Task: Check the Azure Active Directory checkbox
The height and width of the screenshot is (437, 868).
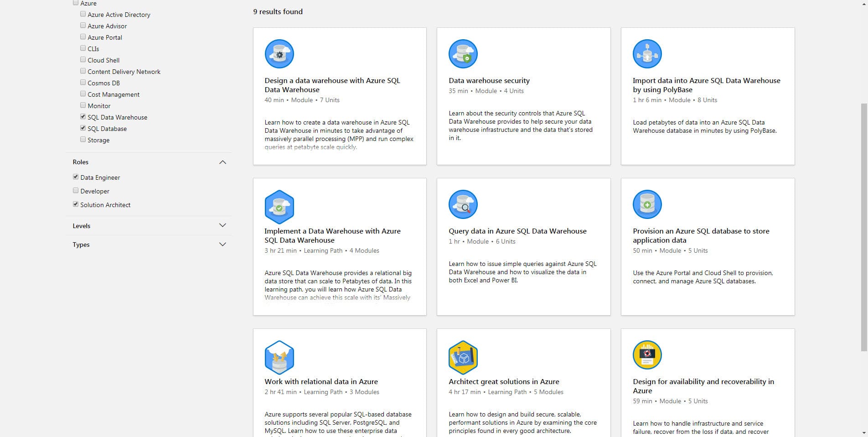Action: click(x=83, y=14)
